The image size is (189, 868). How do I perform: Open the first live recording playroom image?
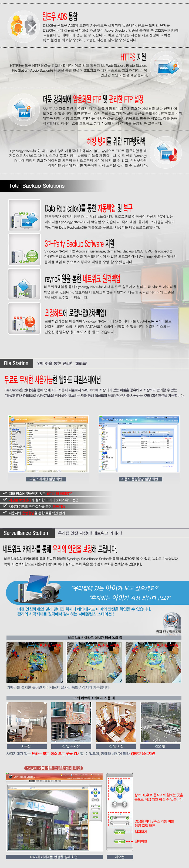pos(35,663)
